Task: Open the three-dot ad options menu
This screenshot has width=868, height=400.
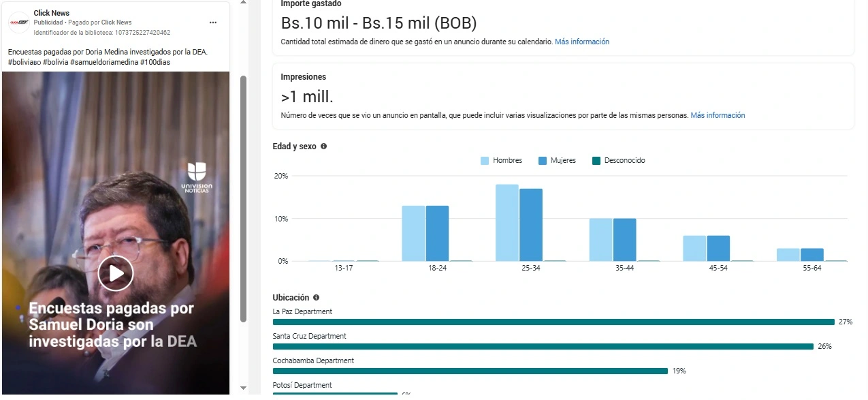Action: coord(213,22)
